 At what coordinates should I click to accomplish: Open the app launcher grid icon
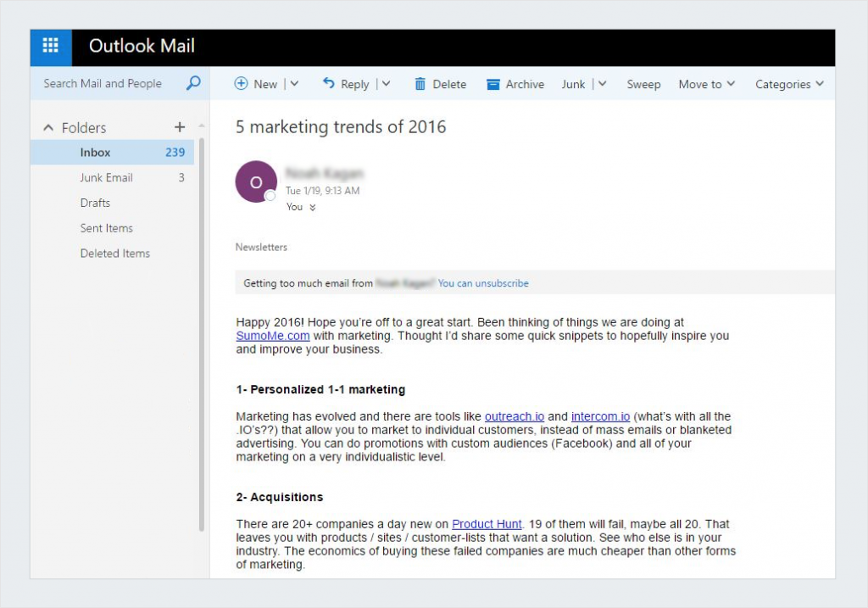(x=50, y=46)
